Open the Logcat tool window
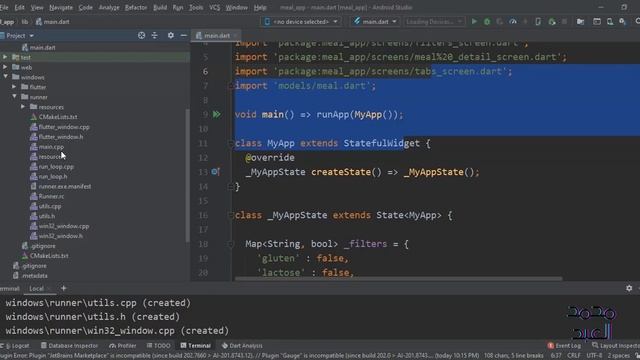Screen dimensions: 640x360 16,346
